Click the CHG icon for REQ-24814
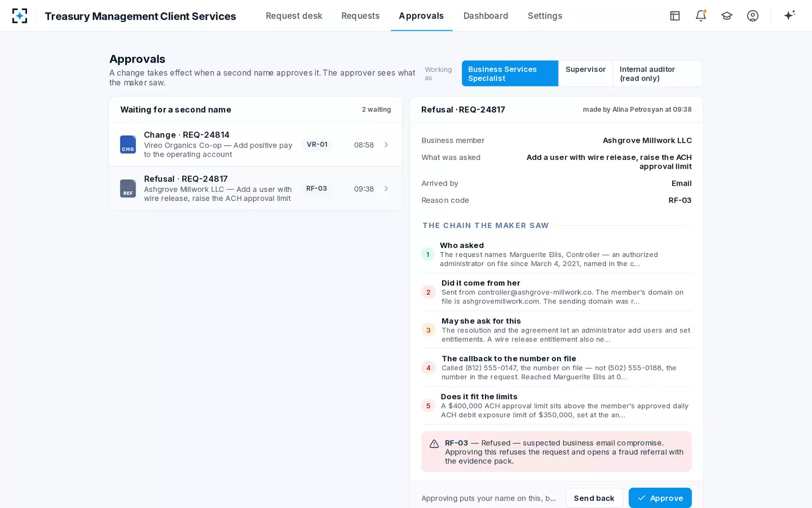Screen dimensions: 812x508 click(x=128, y=144)
